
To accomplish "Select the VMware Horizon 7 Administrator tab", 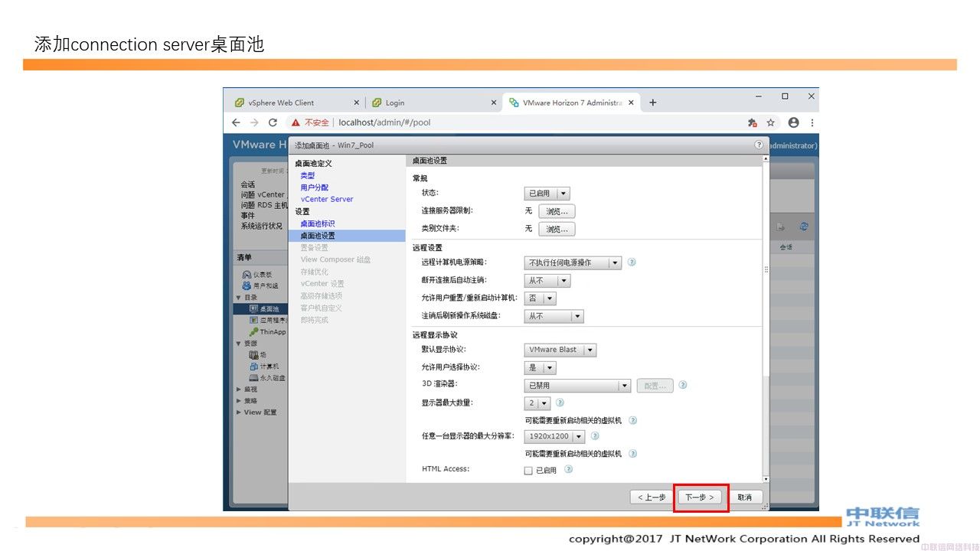I will (x=571, y=103).
